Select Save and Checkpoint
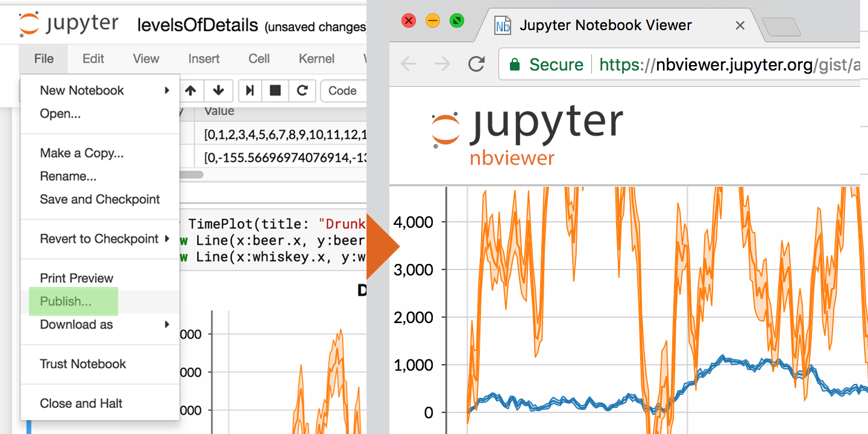This screenshot has height=434, width=868. [x=100, y=199]
